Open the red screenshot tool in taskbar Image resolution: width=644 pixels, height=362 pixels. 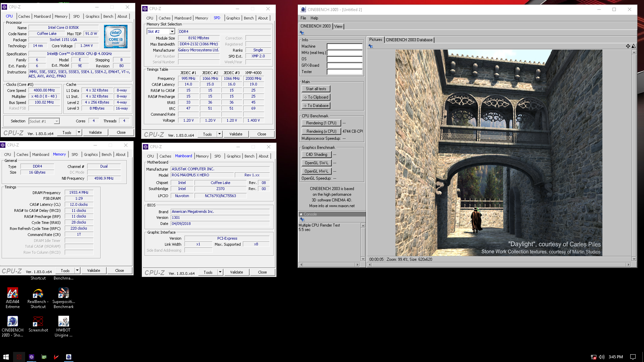[x=19, y=357]
